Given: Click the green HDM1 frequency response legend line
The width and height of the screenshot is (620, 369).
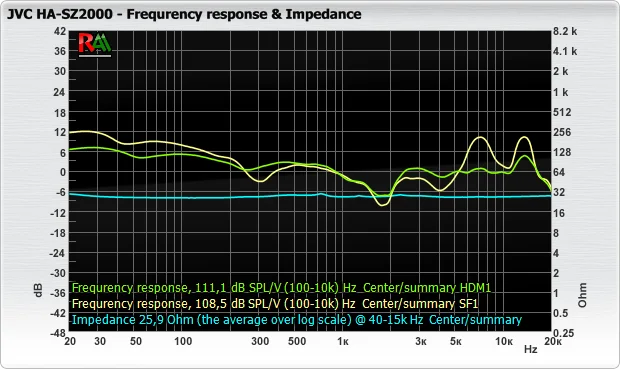Looking at the screenshot, I should coord(281,288).
